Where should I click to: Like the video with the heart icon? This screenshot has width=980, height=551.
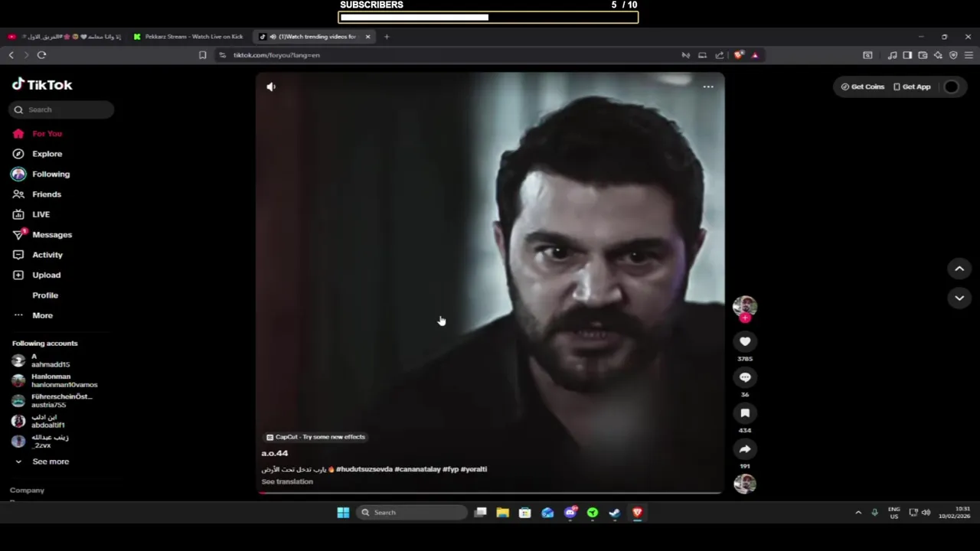pyautogui.click(x=745, y=341)
